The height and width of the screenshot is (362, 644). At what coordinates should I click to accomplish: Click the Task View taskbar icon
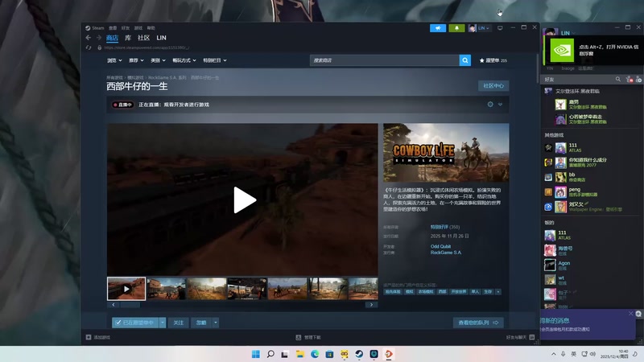285,354
